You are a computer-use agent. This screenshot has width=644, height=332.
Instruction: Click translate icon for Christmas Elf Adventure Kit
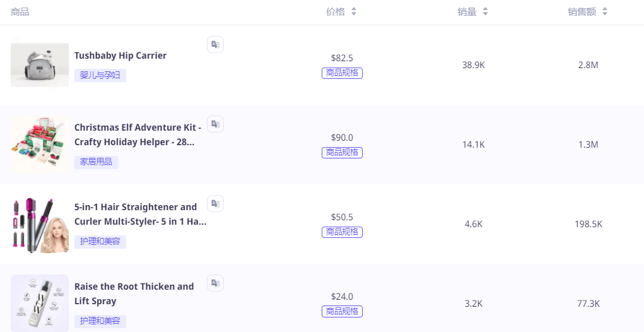(215, 124)
